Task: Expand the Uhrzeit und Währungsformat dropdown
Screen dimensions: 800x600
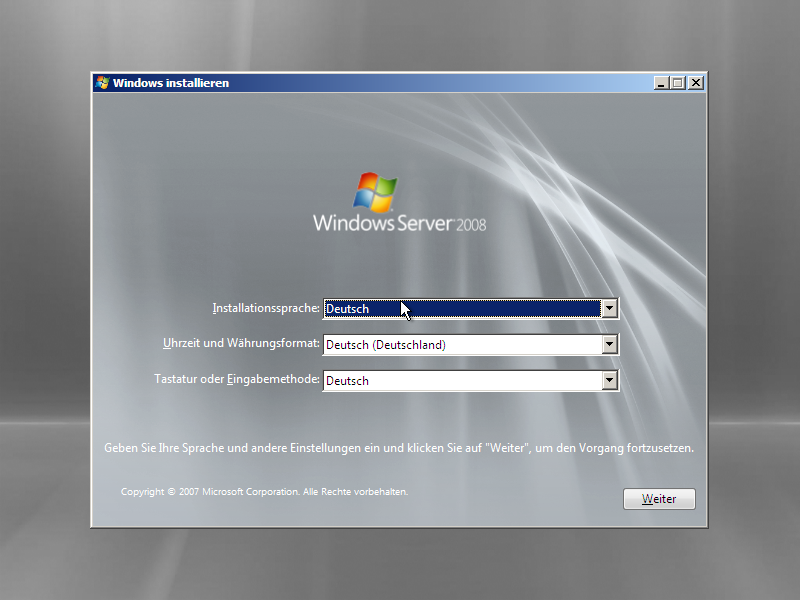Action: tap(609, 344)
